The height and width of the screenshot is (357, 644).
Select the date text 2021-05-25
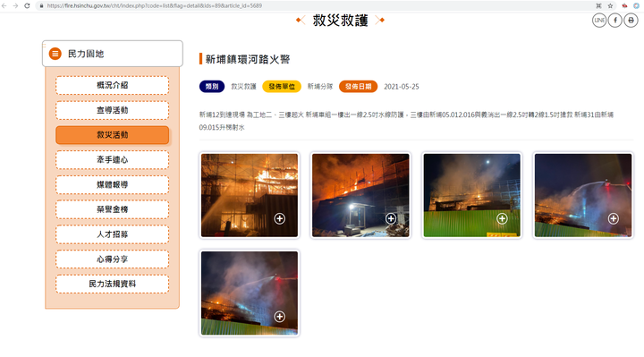402,87
